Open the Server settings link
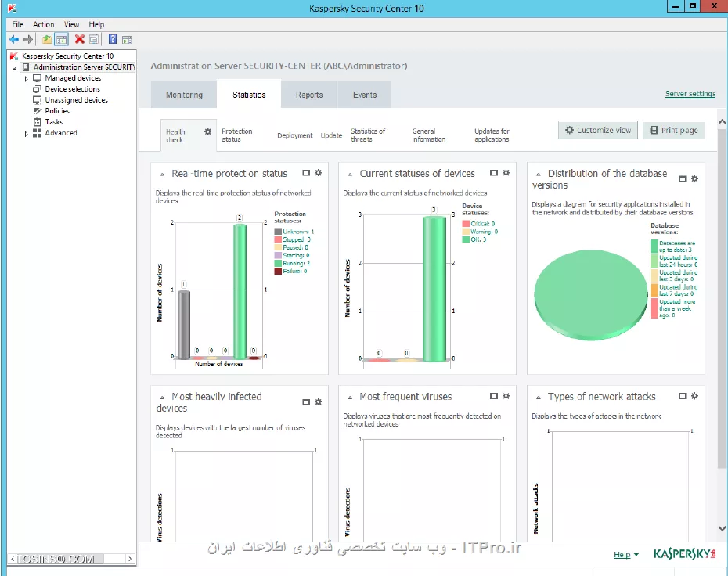Screen dimensions: 728x576 pos(690,94)
